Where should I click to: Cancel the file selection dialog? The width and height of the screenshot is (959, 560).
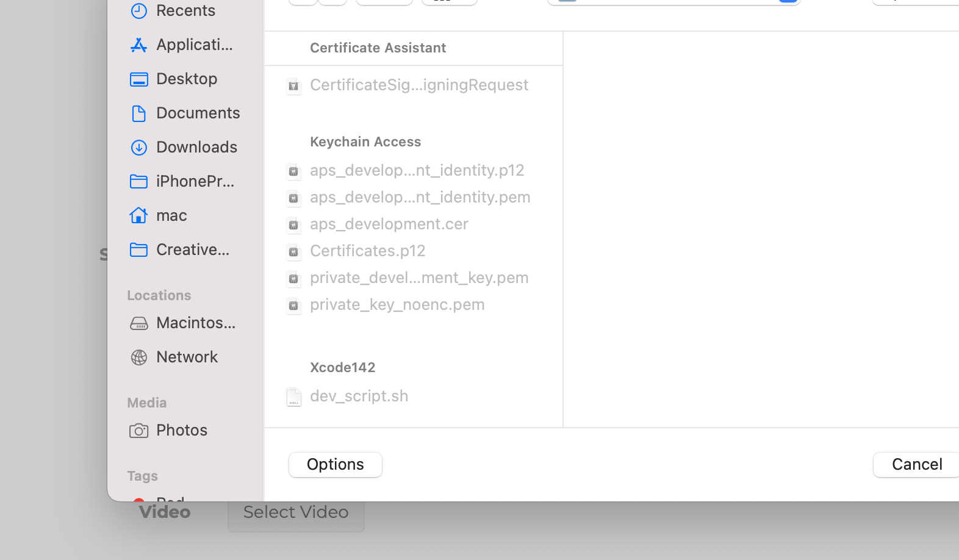coord(916,465)
